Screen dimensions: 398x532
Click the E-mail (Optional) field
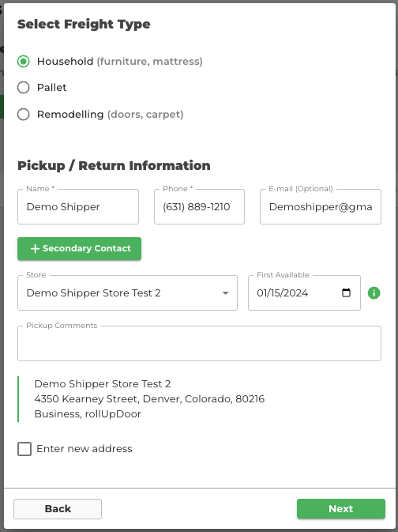[321, 206]
